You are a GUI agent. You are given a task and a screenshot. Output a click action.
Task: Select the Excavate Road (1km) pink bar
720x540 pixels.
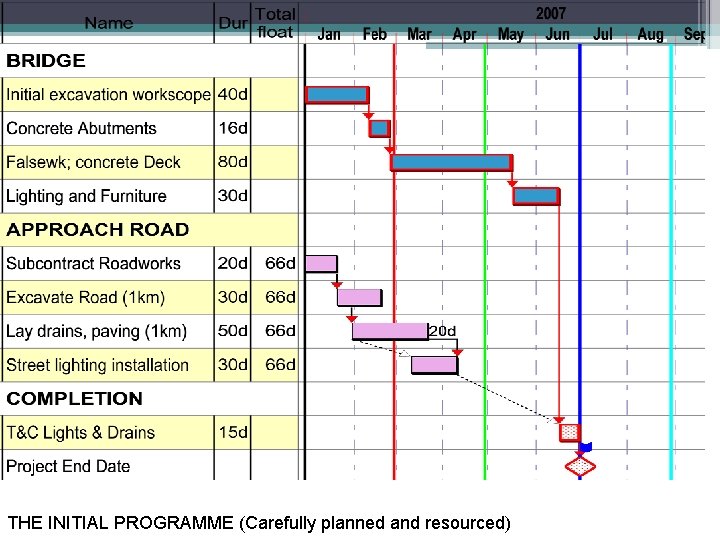point(360,298)
